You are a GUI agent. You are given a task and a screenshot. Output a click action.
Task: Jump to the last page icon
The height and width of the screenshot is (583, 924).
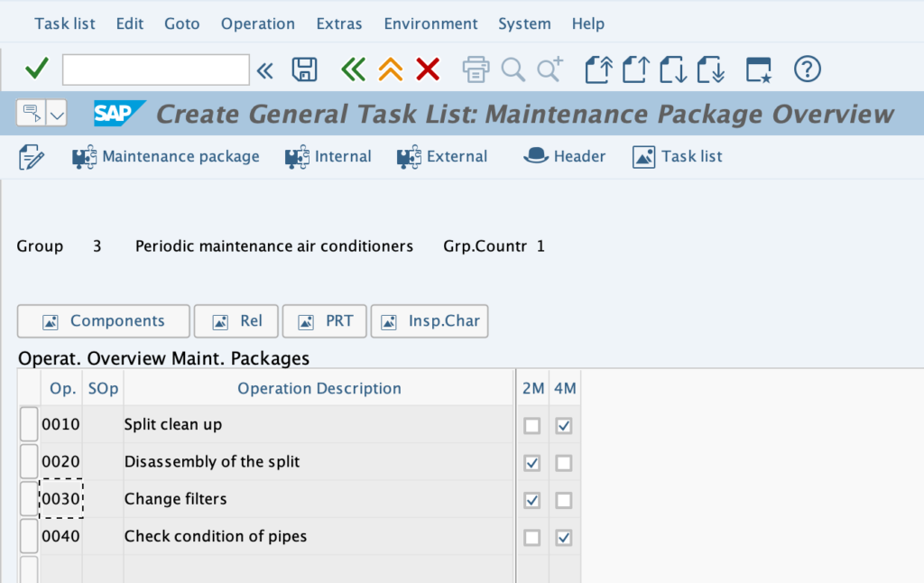[x=710, y=69]
